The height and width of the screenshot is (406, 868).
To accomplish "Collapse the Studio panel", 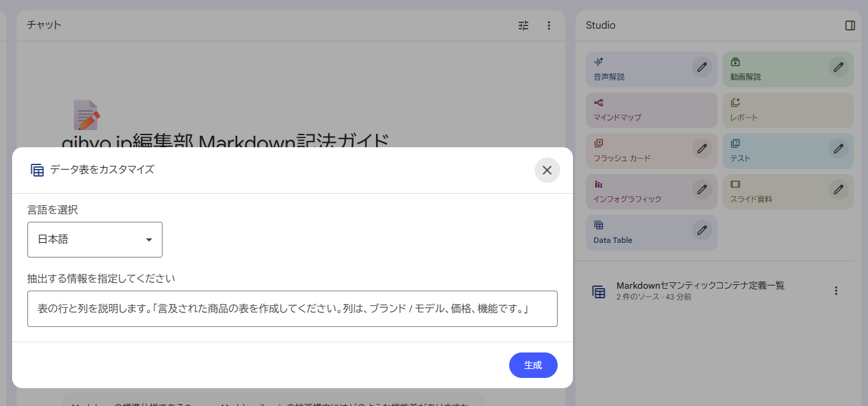I will [850, 25].
